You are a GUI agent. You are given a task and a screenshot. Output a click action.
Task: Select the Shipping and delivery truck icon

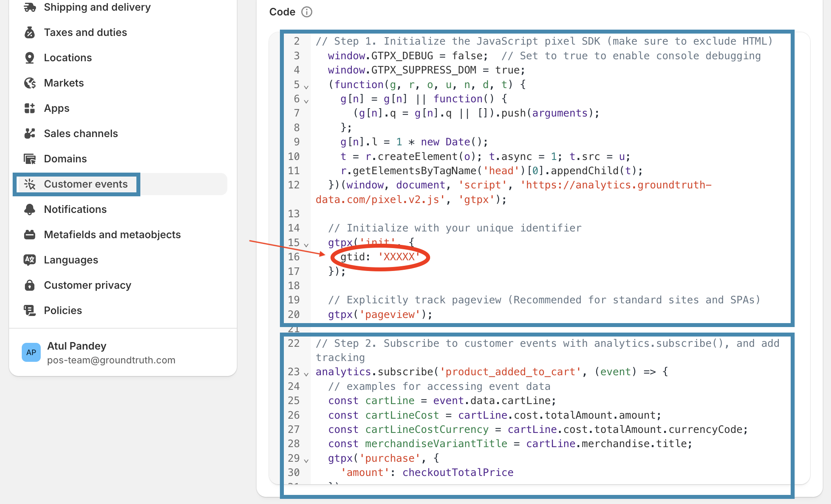coord(30,7)
